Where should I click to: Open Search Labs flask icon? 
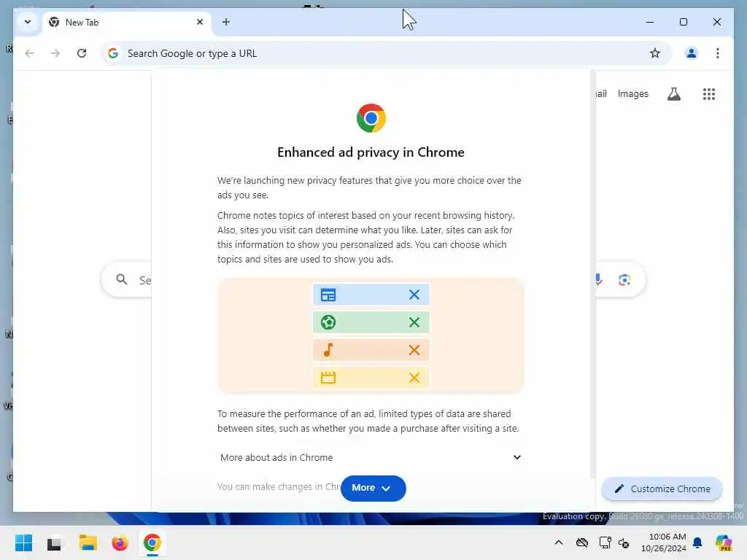673,94
